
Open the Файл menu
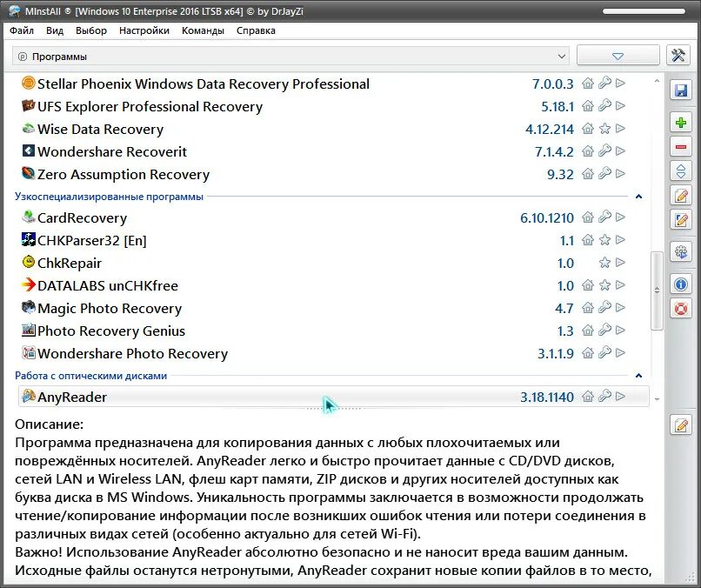point(22,30)
